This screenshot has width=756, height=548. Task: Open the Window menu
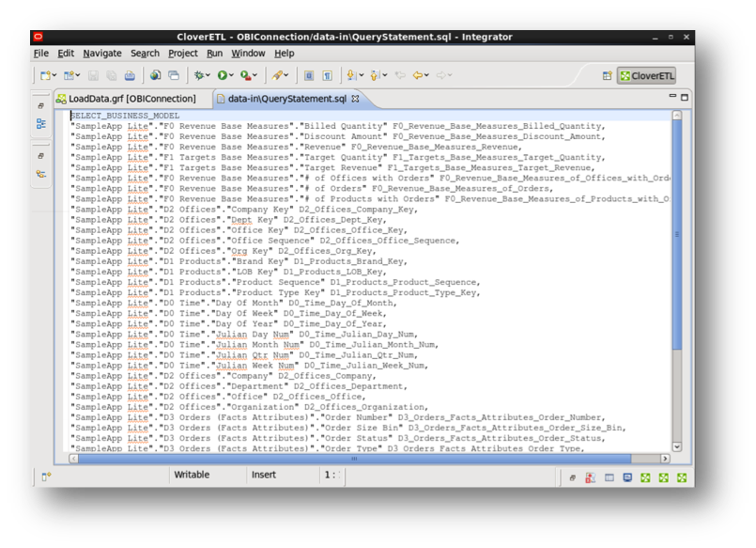(248, 53)
